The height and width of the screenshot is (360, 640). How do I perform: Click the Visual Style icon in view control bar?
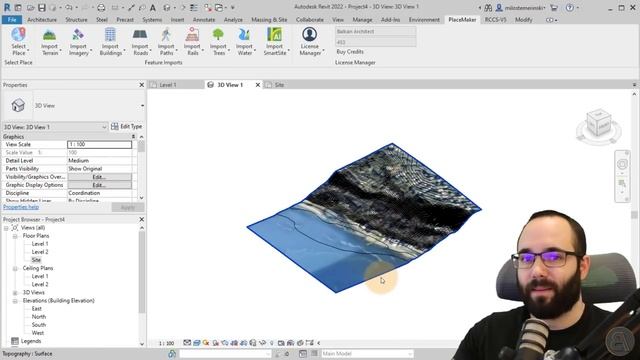(196, 343)
